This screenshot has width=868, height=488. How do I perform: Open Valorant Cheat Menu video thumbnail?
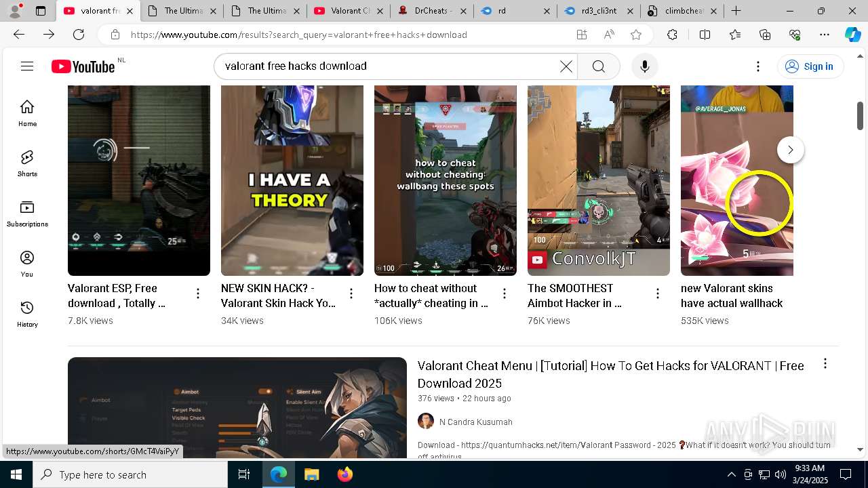237,407
